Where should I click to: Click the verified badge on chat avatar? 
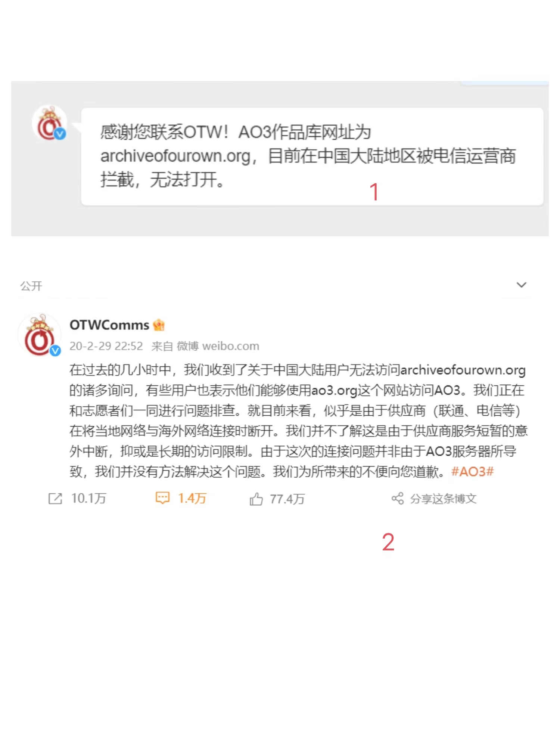[x=60, y=133]
